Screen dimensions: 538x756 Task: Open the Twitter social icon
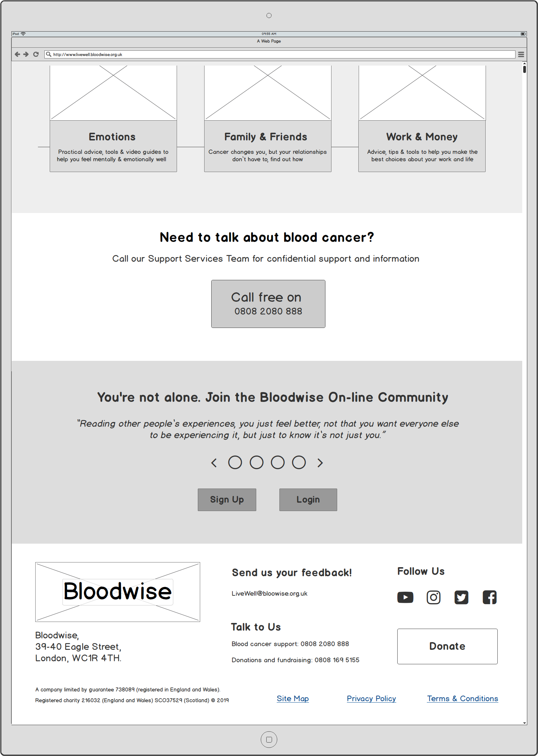click(461, 597)
